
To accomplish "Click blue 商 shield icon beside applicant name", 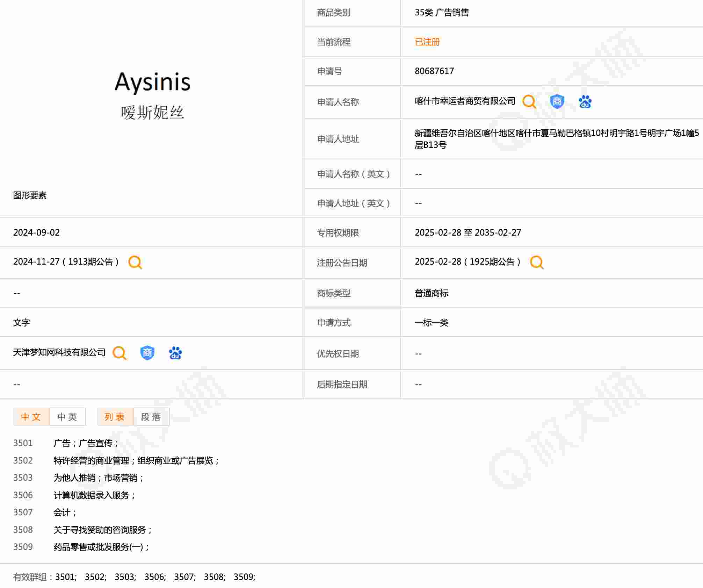I will pyautogui.click(x=557, y=102).
